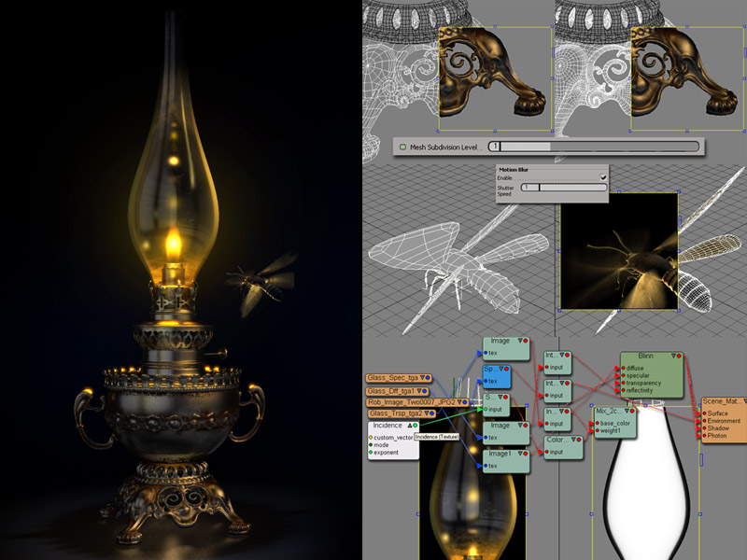Click the exponent port on Incidence node
Image resolution: width=747 pixels, height=560 pixels.
(372, 453)
